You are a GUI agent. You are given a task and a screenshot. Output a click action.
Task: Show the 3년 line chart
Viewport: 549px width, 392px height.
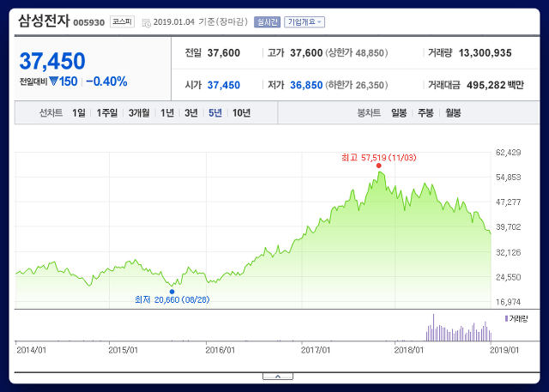pyautogui.click(x=190, y=113)
